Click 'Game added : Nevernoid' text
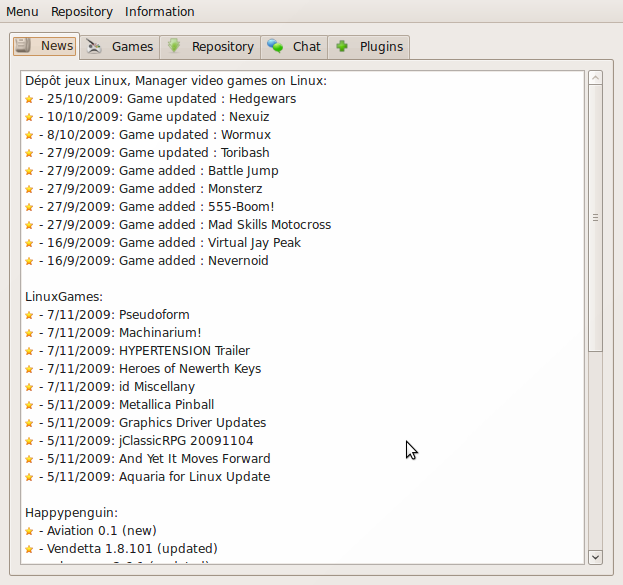The height and width of the screenshot is (585, 623). click(194, 261)
